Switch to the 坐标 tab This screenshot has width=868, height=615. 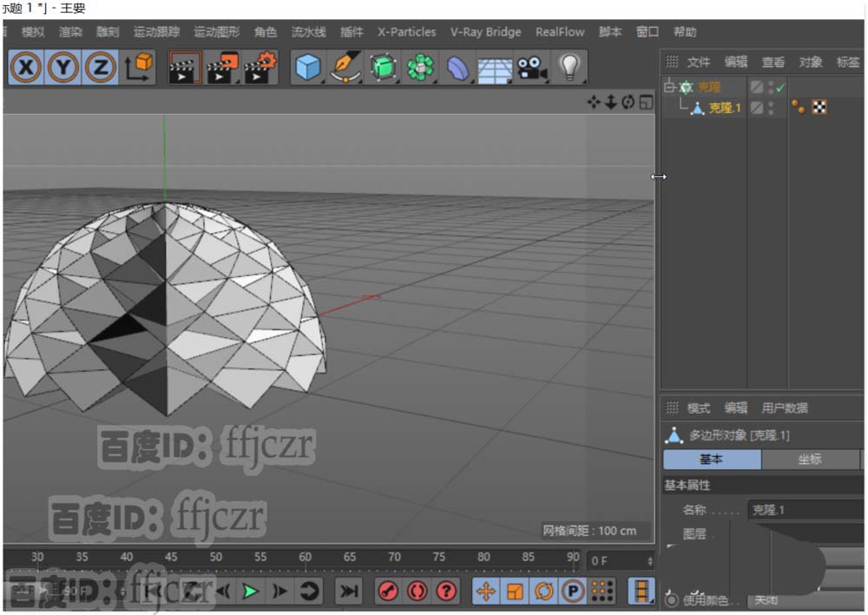810,460
